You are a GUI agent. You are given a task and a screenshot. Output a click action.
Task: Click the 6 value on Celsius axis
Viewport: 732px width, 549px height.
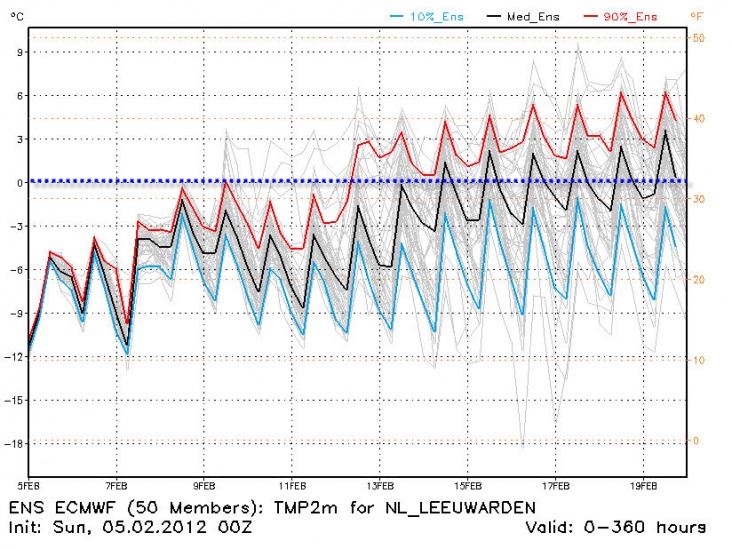tap(20, 96)
